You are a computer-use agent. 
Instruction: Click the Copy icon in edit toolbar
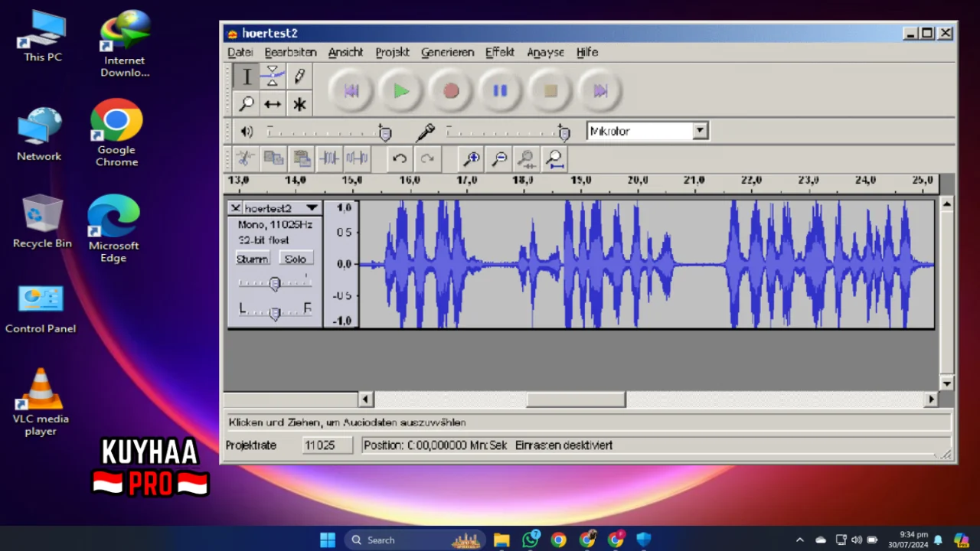[273, 158]
